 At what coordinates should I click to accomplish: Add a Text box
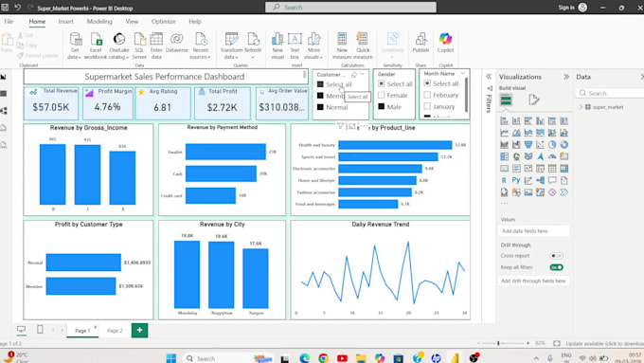[295, 45]
